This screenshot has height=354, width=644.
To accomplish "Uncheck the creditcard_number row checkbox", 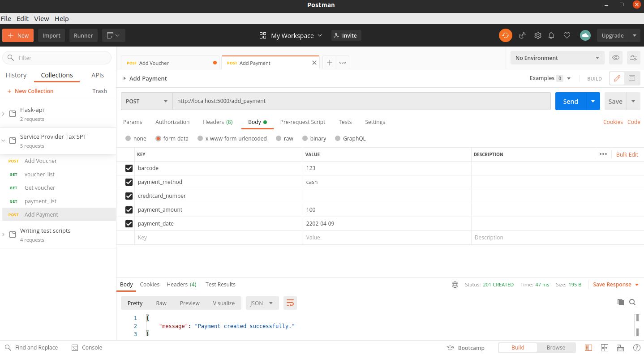I will (x=129, y=196).
